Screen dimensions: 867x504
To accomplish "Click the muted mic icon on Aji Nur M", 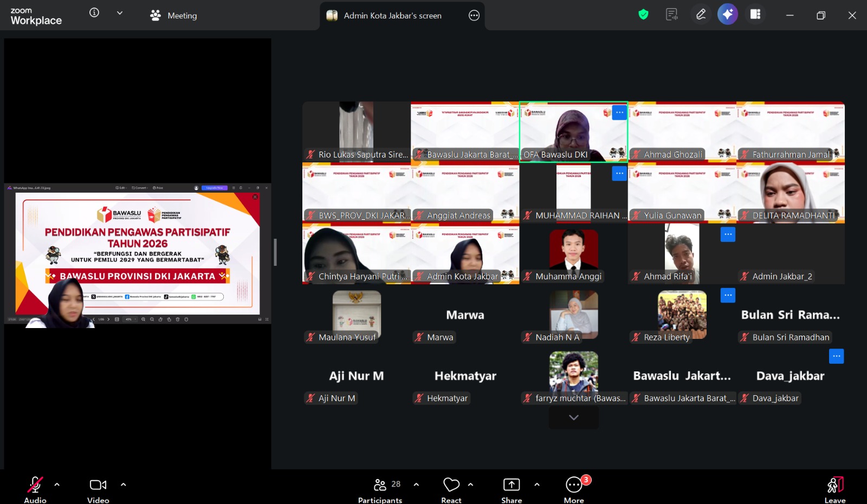I will [x=310, y=398].
